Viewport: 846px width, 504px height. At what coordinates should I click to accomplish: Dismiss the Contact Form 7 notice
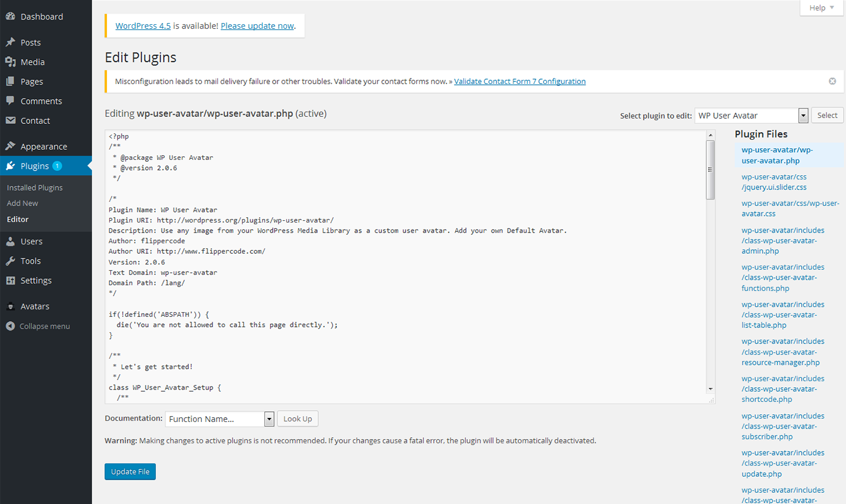[832, 81]
